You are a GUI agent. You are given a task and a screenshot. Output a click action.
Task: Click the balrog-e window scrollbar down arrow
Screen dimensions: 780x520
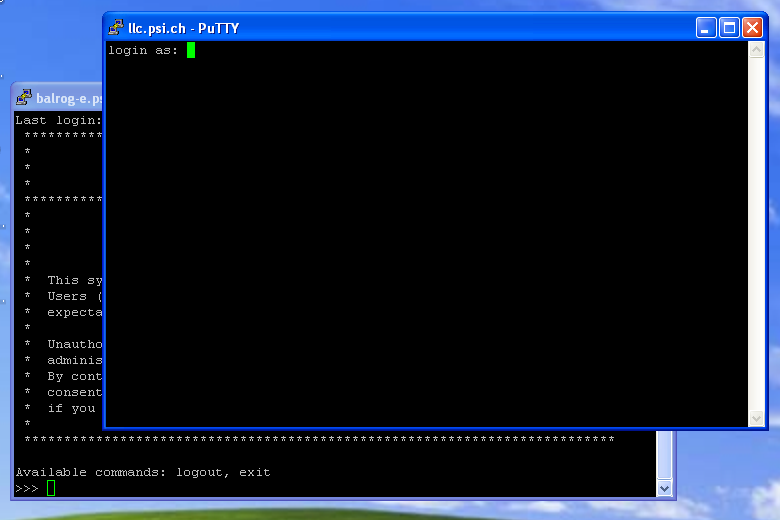coord(664,489)
